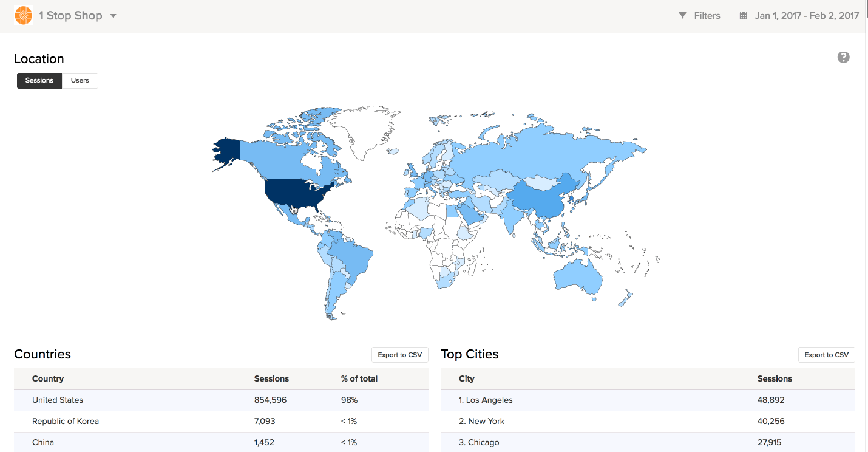Select the United States table row
This screenshot has height=452, width=868.
pyautogui.click(x=58, y=400)
